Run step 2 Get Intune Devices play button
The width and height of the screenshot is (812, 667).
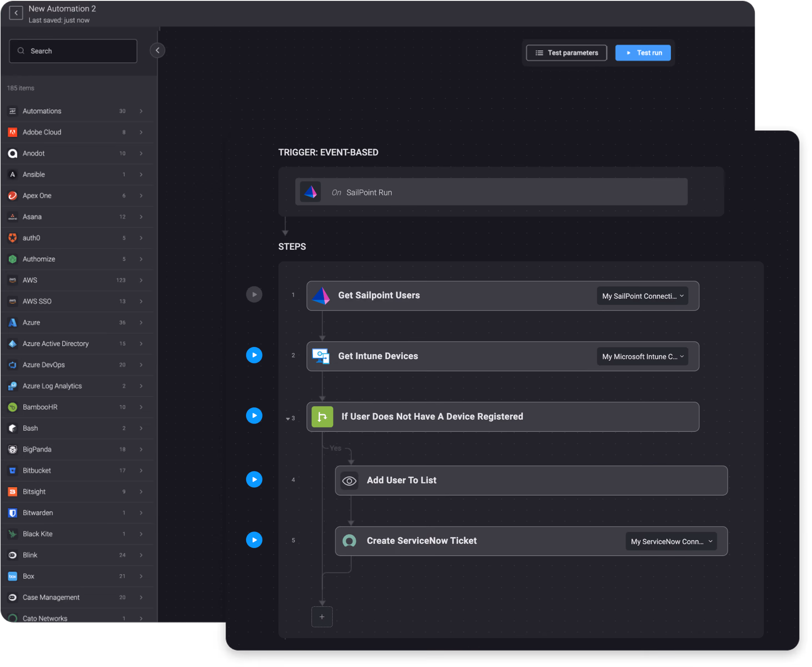(254, 355)
